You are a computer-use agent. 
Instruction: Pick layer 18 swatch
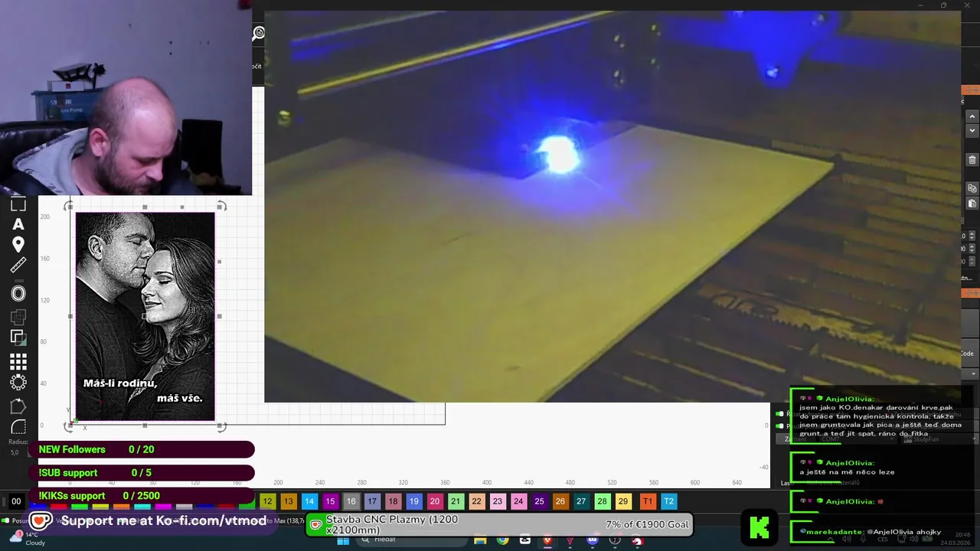393,501
